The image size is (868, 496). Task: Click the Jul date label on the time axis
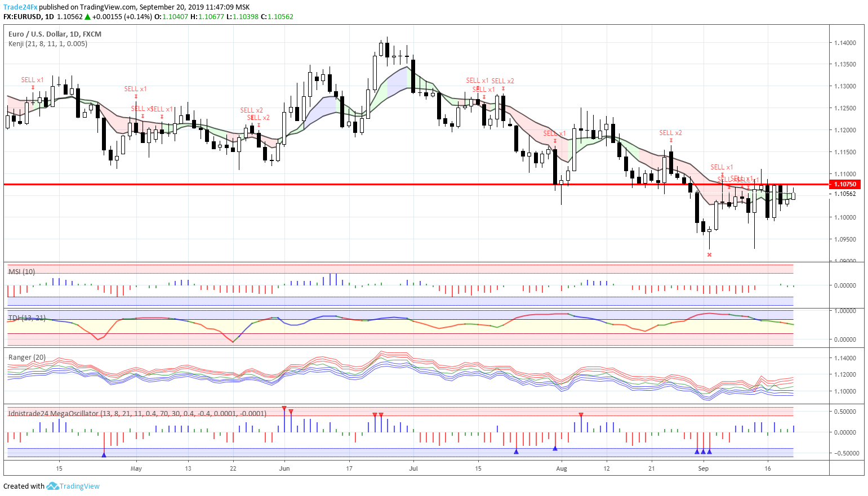pos(413,468)
